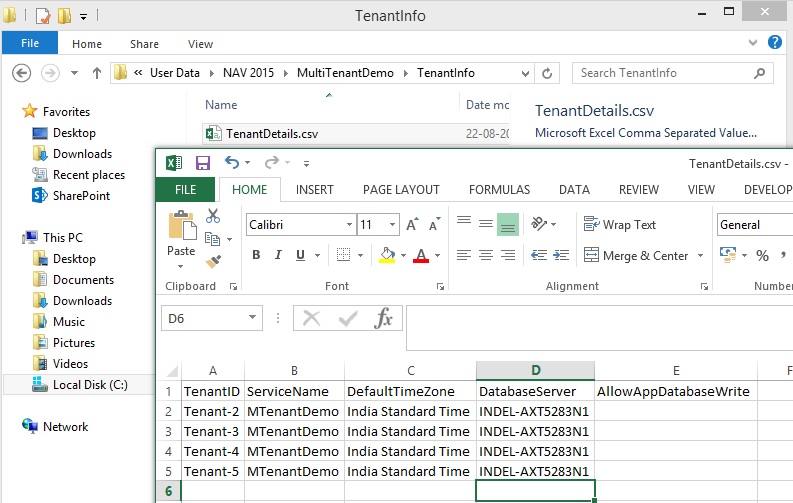
Task: Open the Calibri font name dropdown
Action: (x=349, y=225)
